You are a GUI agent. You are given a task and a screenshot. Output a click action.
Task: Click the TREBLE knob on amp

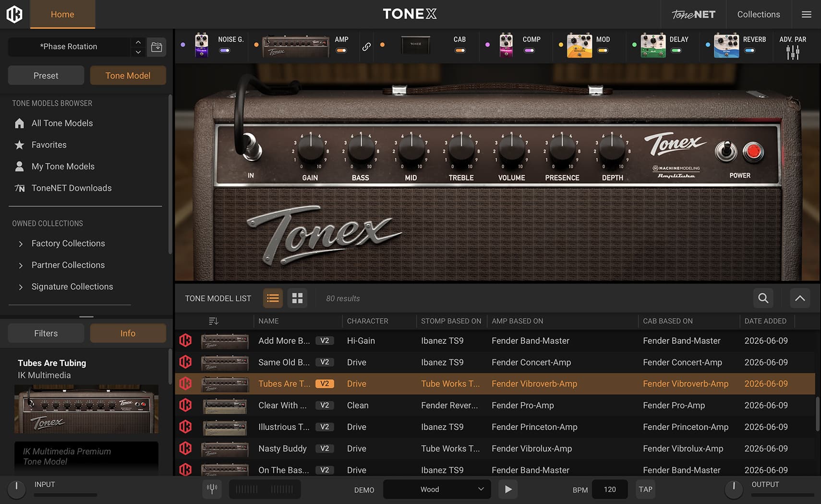click(x=461, y=147)
